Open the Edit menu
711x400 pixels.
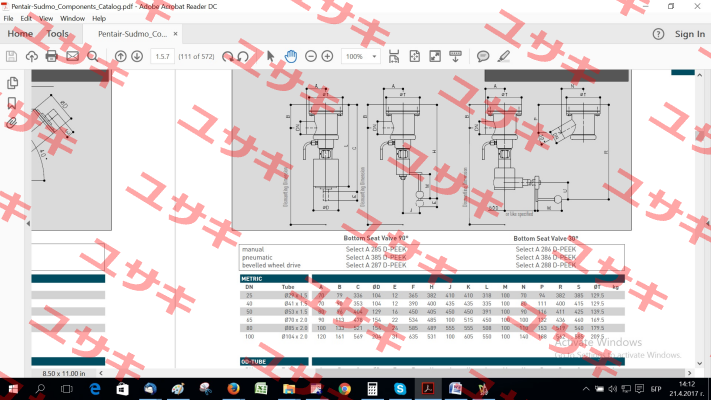click(26, 19)
